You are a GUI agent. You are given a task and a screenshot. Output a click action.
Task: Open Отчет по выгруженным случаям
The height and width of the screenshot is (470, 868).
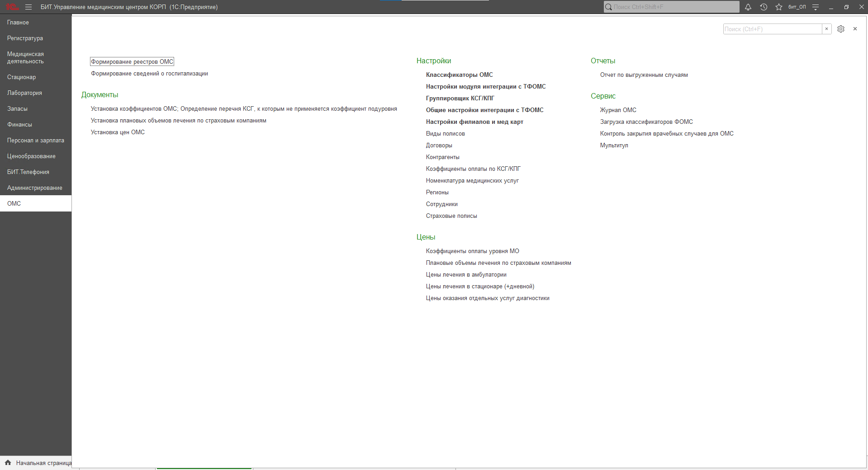click(x=644, y=75)
